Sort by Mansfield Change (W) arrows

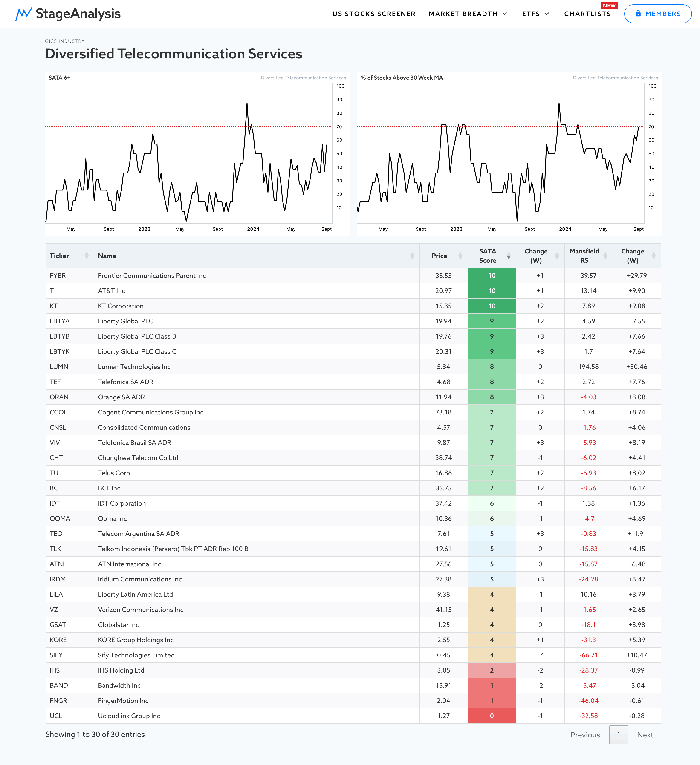654,256
